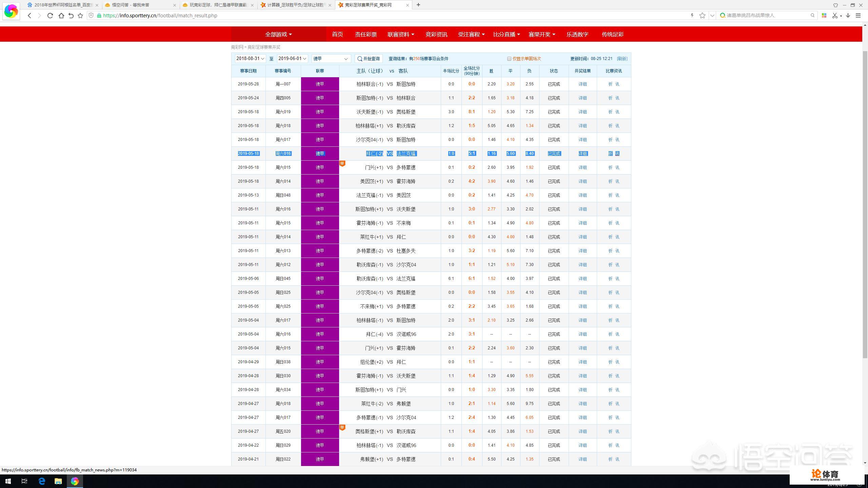Viewport: 868px width, 488px height.
Task: Switch to the 2018年世界杯阿根廷名单 tab
Action: (63, 5)
